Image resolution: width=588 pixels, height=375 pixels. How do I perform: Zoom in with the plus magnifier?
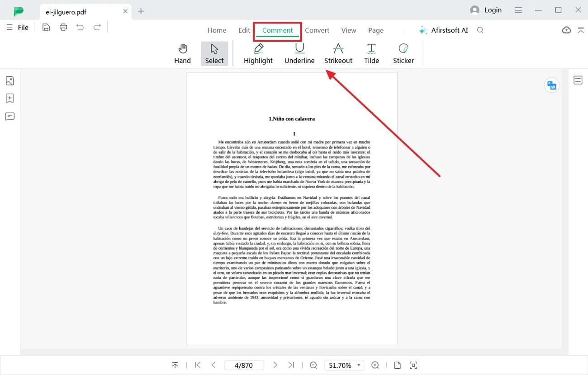[x=375, y=365]
